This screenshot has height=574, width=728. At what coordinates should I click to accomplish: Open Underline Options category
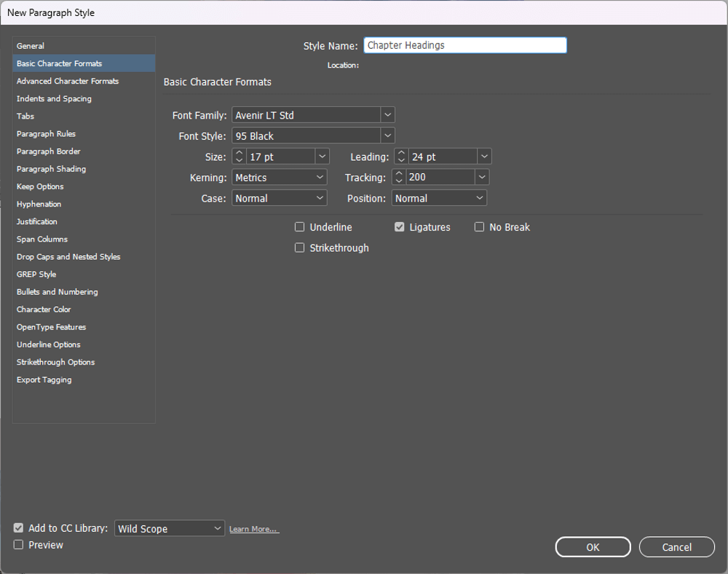point(84,345)
